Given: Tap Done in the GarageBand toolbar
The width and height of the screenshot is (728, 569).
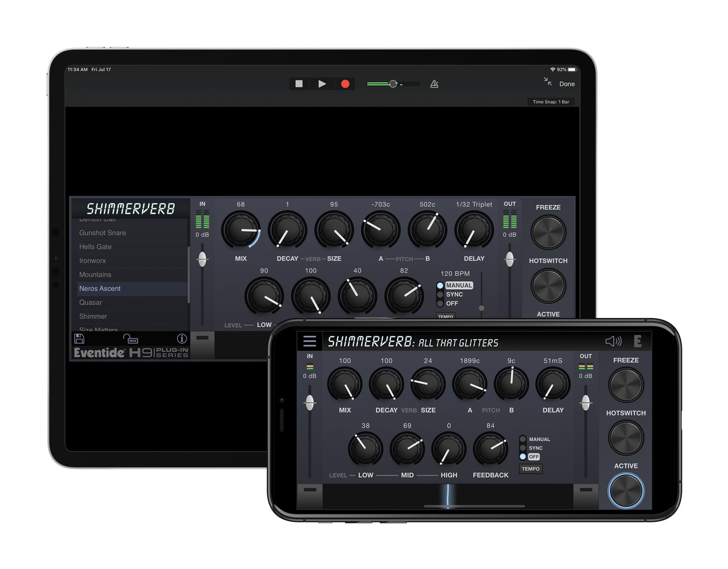Looking at the screenshot, I should point(567,84).
